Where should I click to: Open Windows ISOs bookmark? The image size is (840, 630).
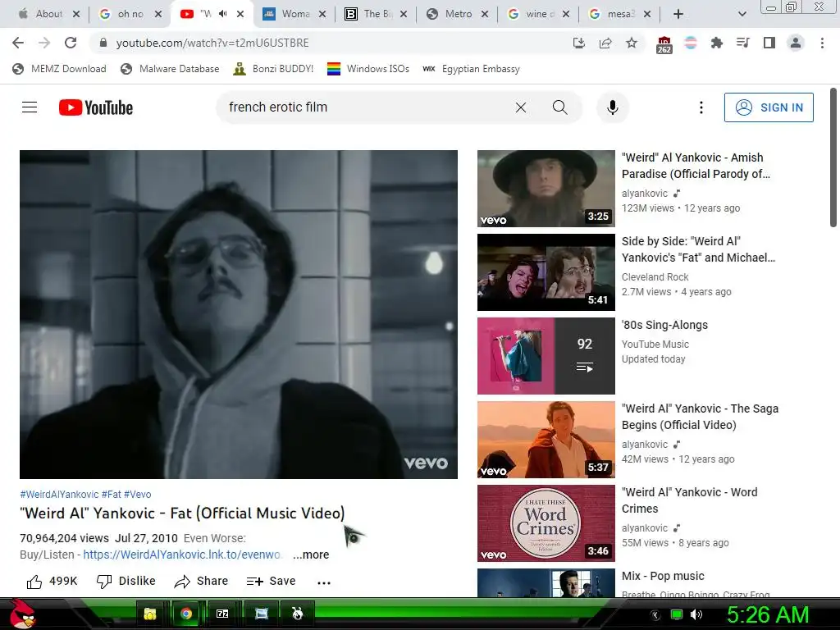[368, 69]
